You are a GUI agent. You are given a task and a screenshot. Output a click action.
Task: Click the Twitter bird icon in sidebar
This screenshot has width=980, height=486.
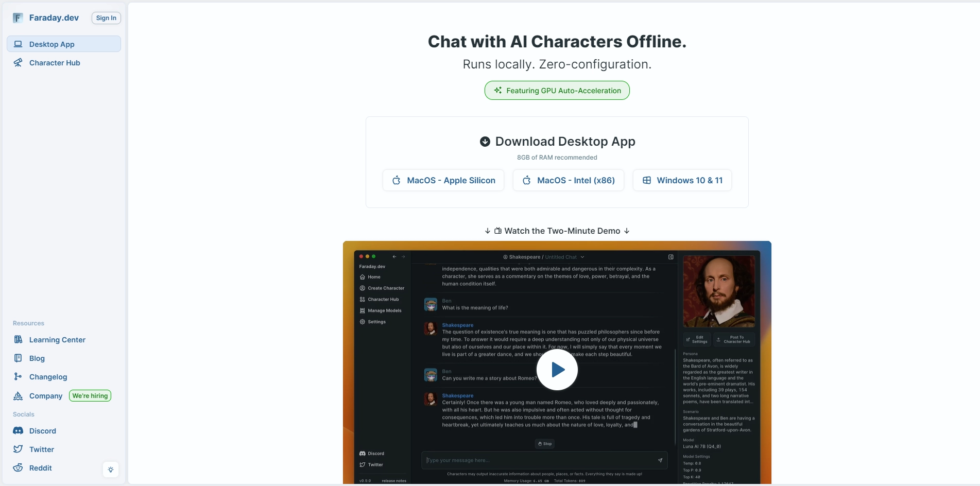point(18,449)
